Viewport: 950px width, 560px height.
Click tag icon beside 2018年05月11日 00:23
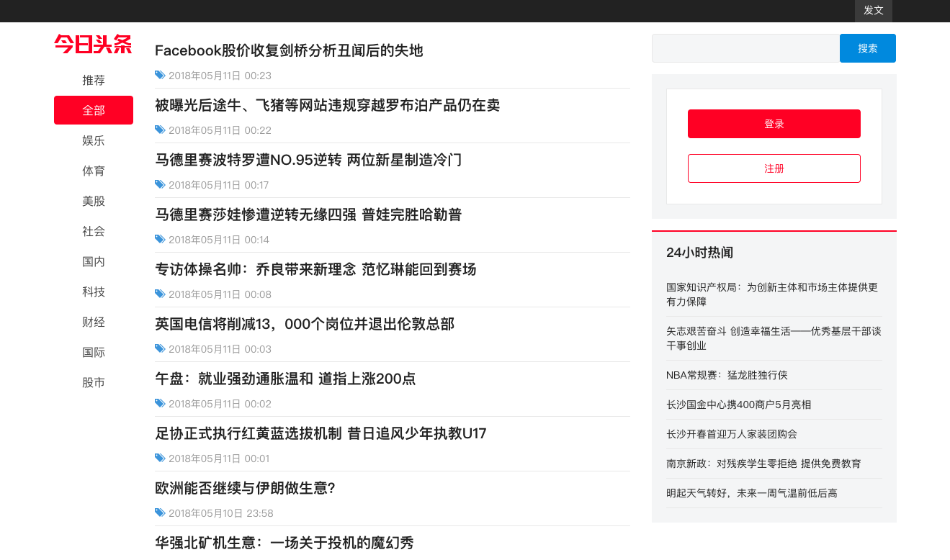click(160, 75)
